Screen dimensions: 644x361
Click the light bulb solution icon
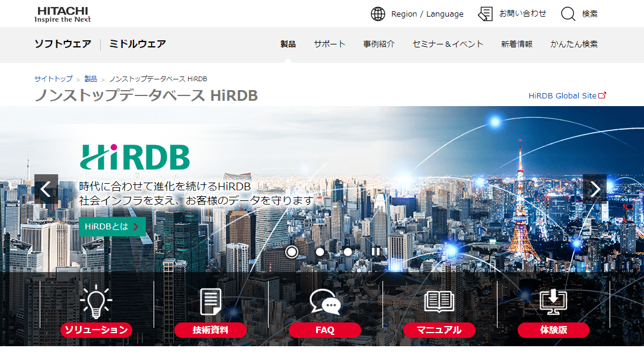click(96, 302)
